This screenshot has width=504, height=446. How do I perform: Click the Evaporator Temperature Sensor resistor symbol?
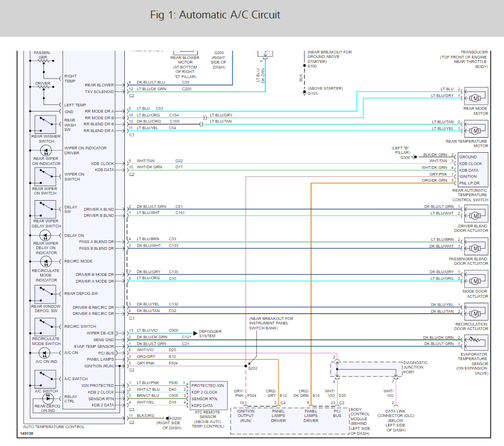click(475, 341)
